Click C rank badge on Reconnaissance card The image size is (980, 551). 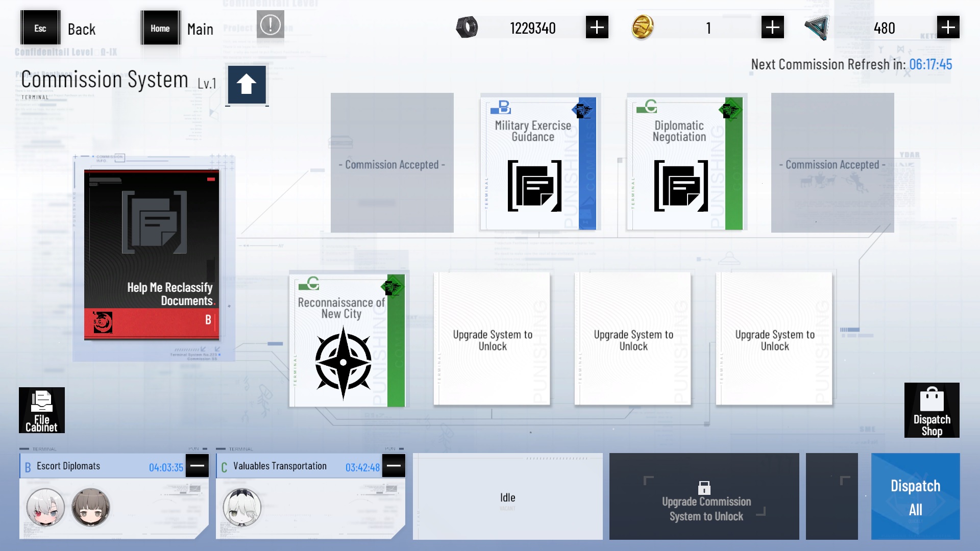[309, 283]
